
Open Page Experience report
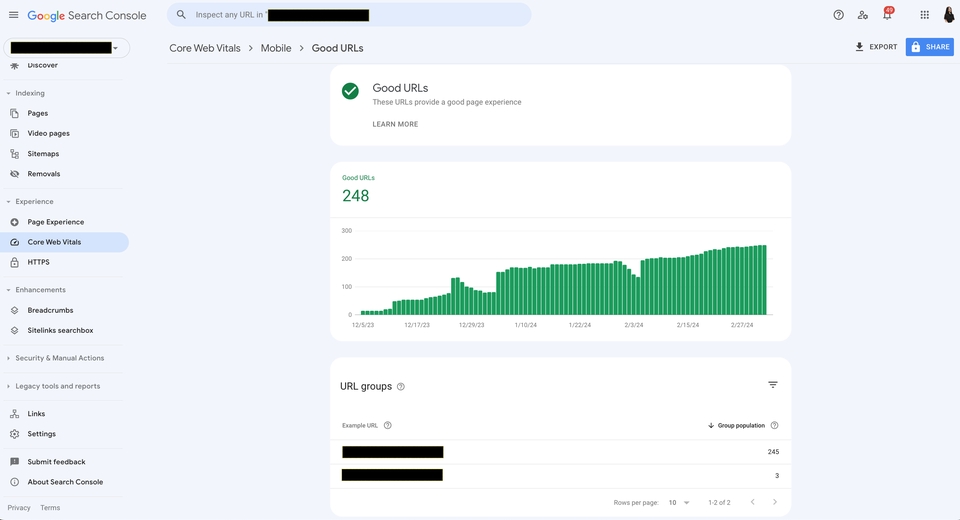pyautogui.click(x=56, y=222)
